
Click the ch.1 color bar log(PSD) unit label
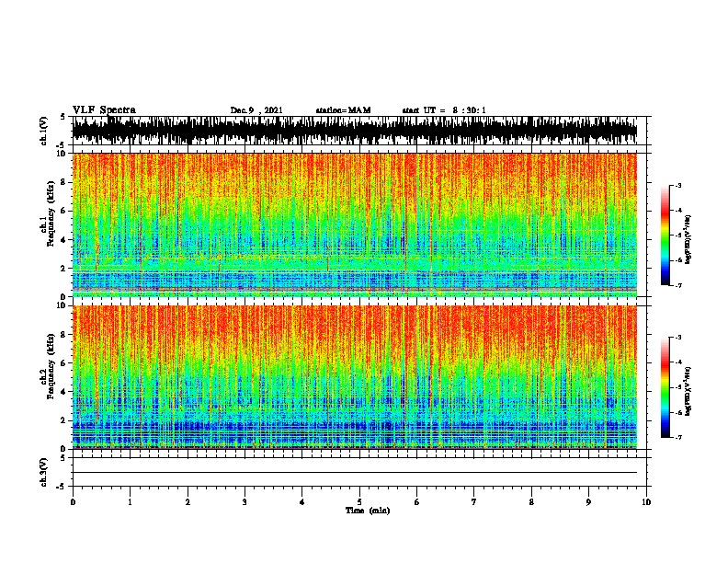(688, 239)
